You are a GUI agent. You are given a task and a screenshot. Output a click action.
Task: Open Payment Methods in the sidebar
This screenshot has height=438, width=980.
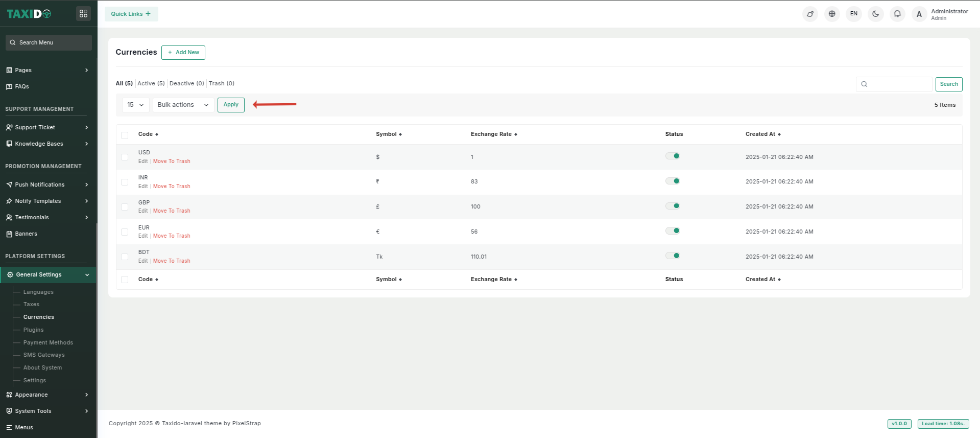click(x=48, y=342)
